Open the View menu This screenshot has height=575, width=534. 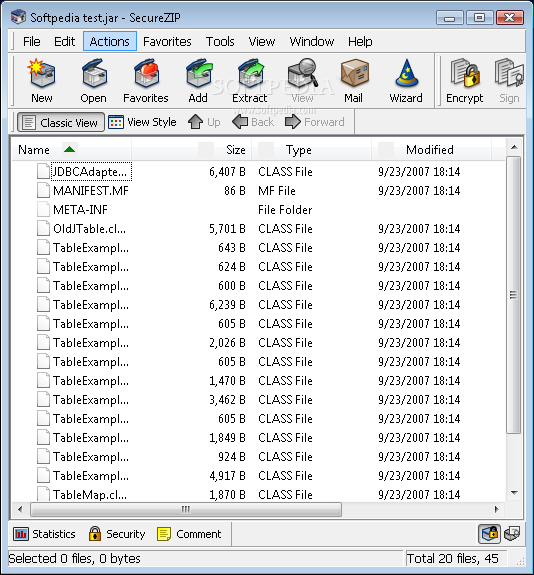pyautogui.click(x=262, y=41)
